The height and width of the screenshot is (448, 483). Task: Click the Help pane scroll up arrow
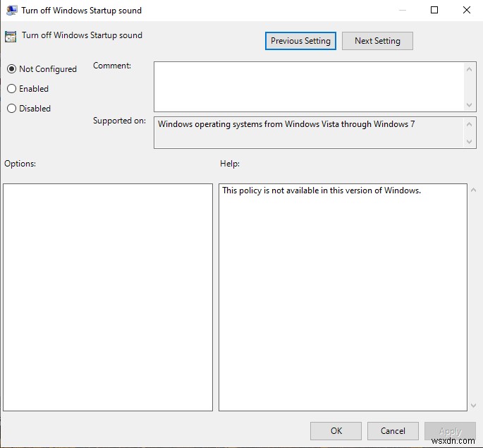473,190
